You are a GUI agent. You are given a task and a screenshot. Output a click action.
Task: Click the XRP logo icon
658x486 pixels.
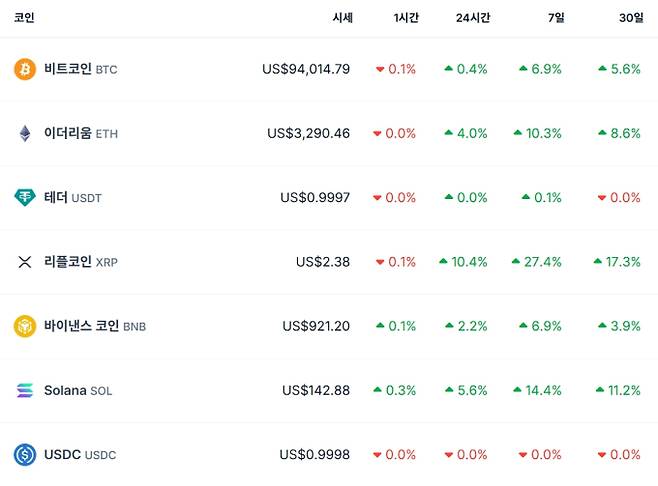[25, 262]
